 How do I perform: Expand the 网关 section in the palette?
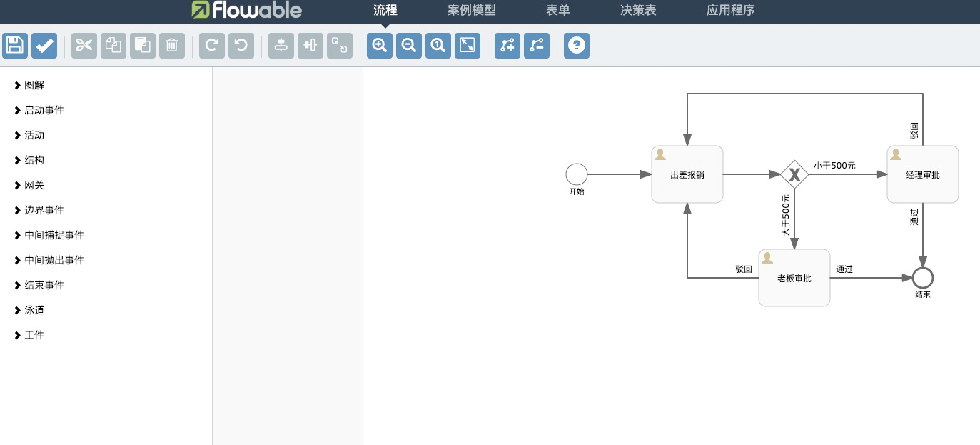[x=34, y=184]
